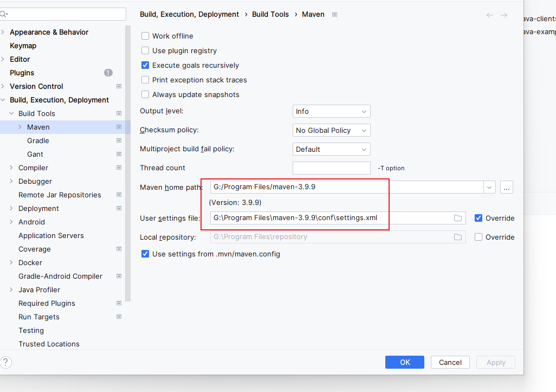Click the ellipsis browse button for Maven home

coord(506,187)
